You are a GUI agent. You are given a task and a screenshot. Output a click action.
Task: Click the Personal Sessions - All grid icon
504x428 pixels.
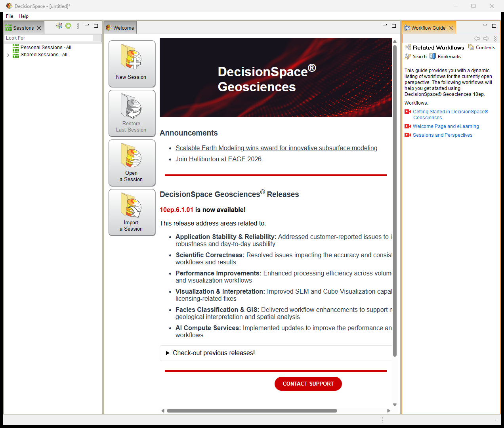(16, 48)
